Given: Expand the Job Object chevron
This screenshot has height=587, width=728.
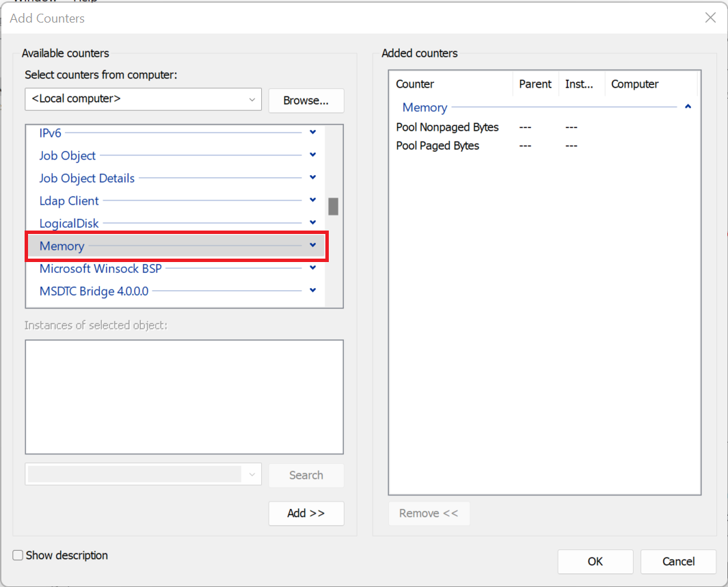Looking at the screenshot, I should (x=312, y=155).
